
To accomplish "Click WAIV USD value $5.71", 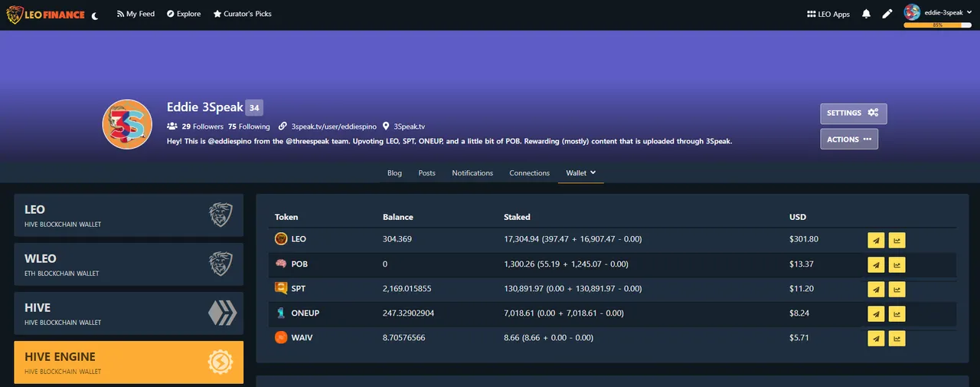I will (799, 337).
